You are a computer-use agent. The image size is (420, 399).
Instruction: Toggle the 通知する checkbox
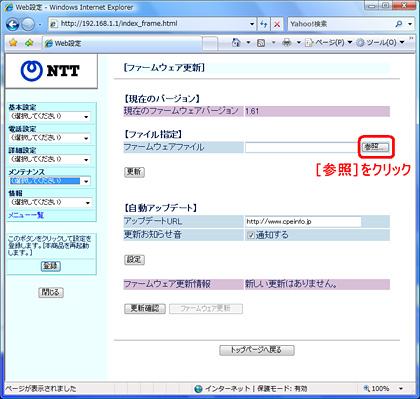pos(251,235)
